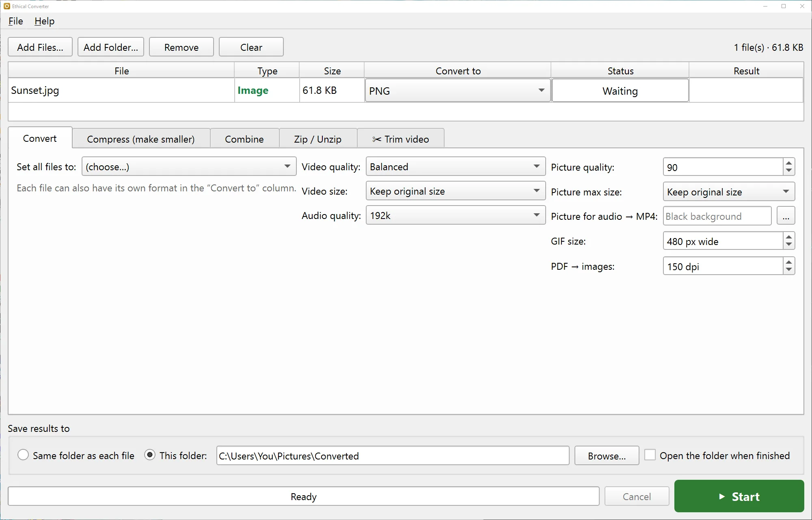The width and height of the screenshot is (812, 520).
Task: Select the Sunset.jpg file row
Action: pyautogui.click(x=406, y=90)
